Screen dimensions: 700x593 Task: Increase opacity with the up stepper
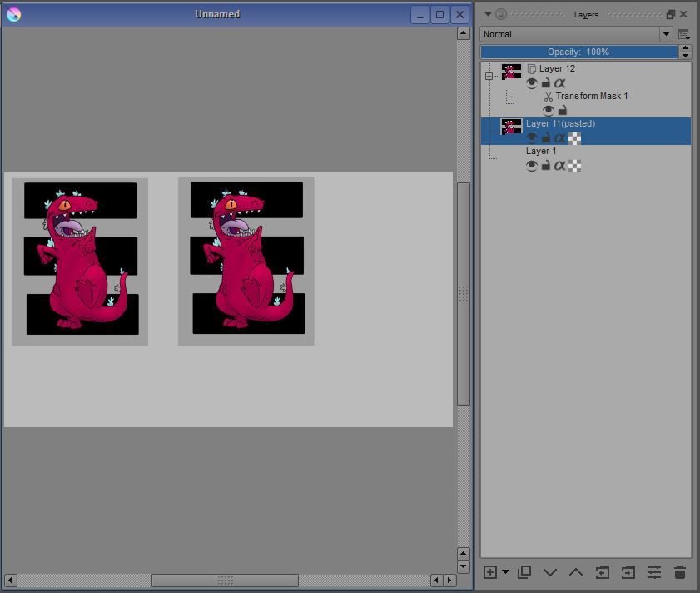pos(685,48)
